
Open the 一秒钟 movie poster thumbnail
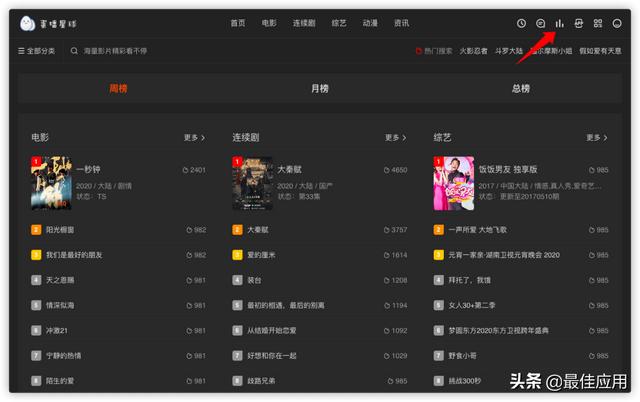pos(51,183)
